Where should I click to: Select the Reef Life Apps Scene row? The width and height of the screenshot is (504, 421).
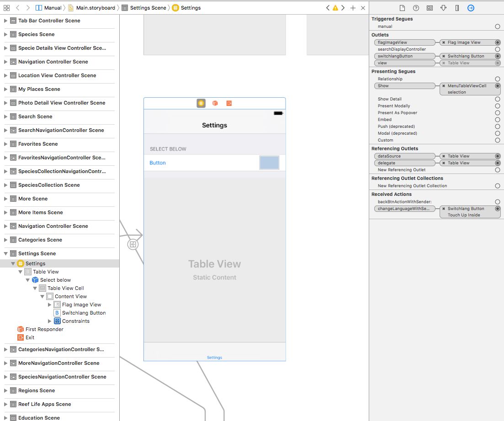pyautogui.click(x=59, y=404)
